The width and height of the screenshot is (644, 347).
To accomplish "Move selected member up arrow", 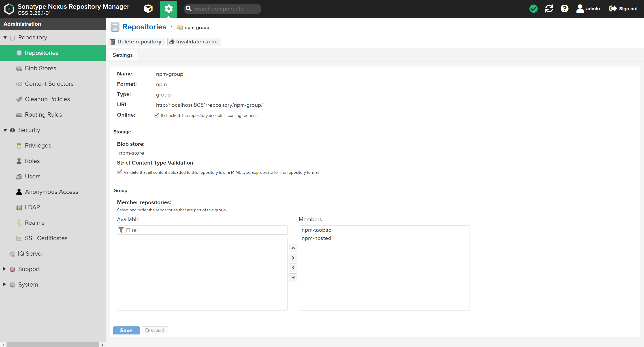I will click(x=293, y=248).
